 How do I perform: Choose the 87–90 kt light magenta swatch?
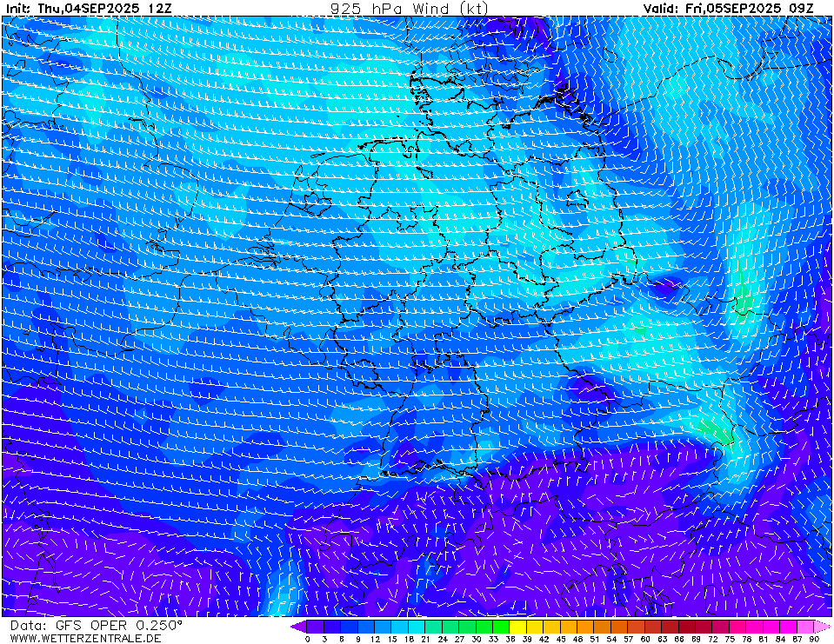(805, 627)
